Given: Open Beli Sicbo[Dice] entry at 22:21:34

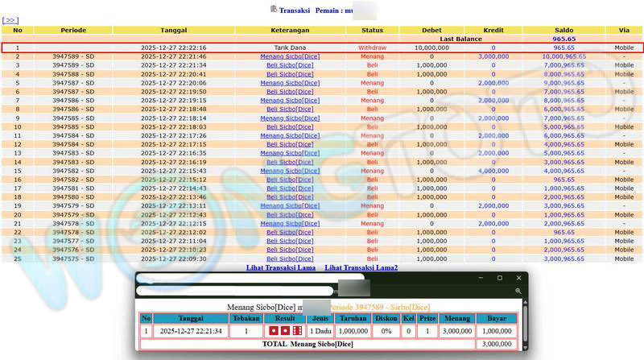Looking at the screenshot, I should (x=290, y=66).
